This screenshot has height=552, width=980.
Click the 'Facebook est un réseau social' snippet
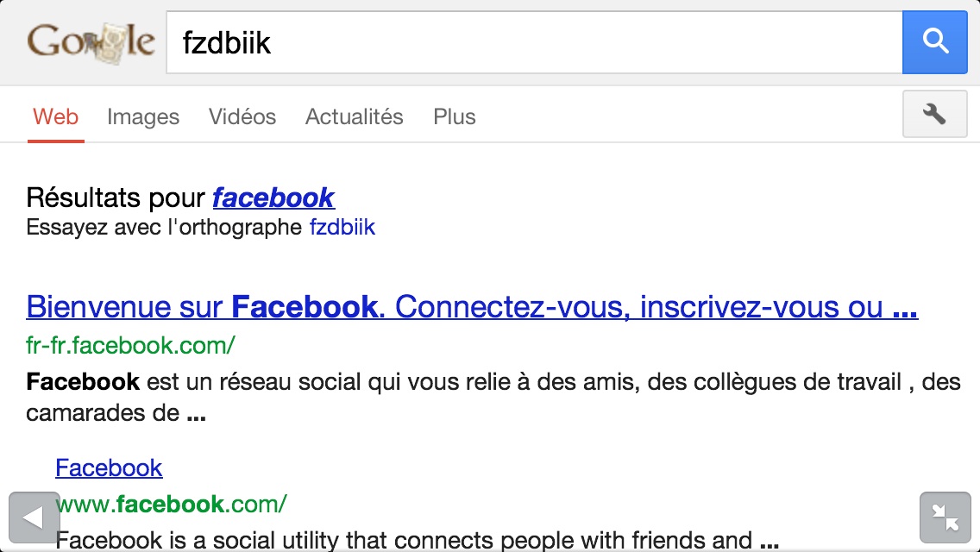tap(492, 396)
